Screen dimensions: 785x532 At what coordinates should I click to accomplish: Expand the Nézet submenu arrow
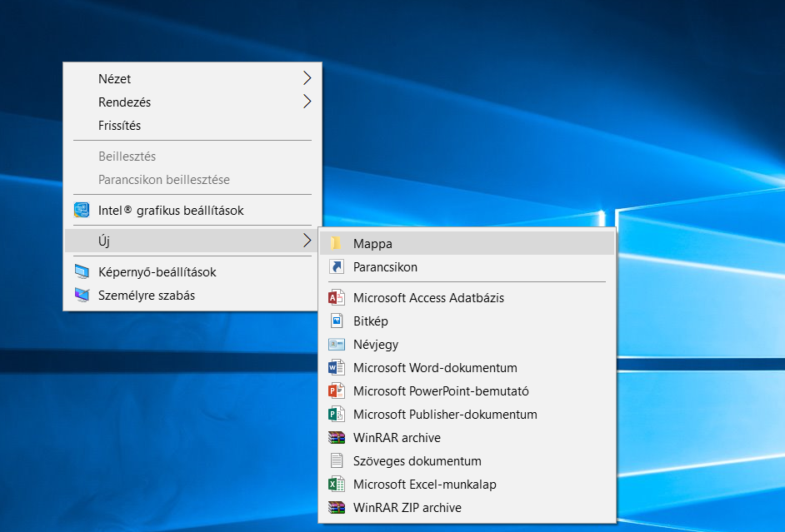point(307,79)
